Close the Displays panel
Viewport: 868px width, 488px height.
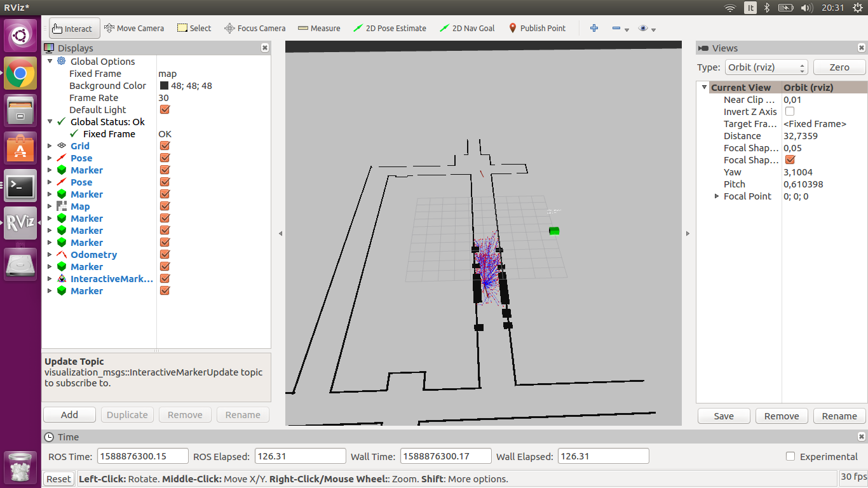point(265,48)
